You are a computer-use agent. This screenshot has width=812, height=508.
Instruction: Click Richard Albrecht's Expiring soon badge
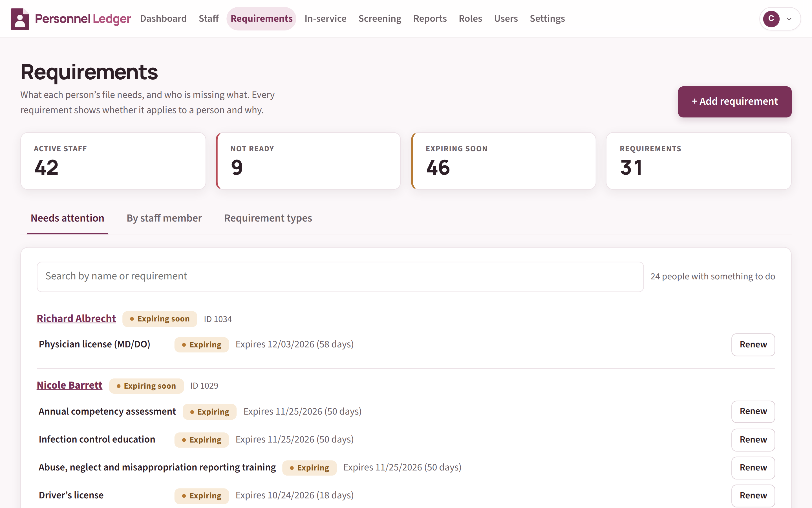click(160, 319)
